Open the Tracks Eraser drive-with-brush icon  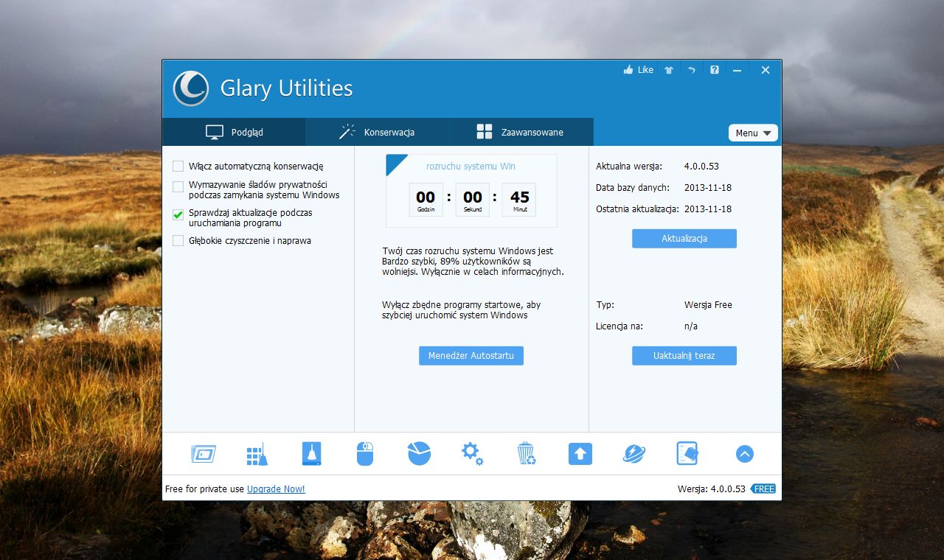pyautogui.click(x=312, y=454)
